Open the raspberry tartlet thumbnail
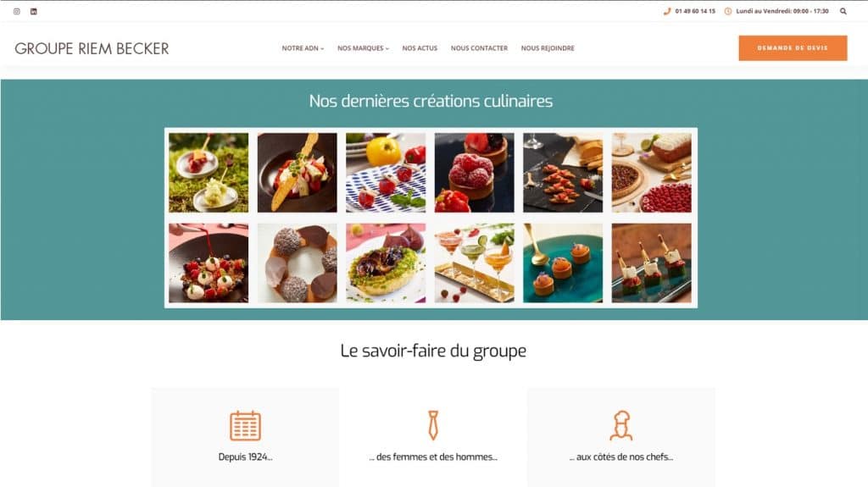Viewport: 868px width, 487px height. 475,173
